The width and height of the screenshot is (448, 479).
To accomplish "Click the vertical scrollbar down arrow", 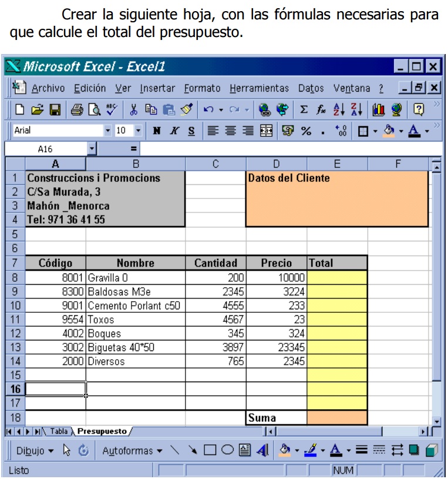I will [437, 421].
